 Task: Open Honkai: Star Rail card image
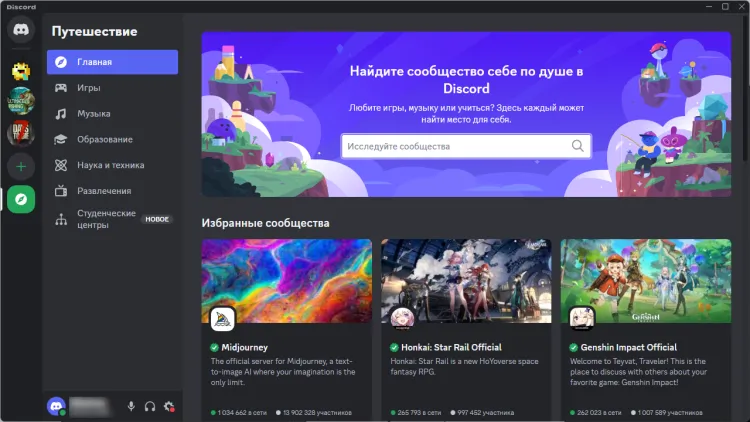point(466,281)
